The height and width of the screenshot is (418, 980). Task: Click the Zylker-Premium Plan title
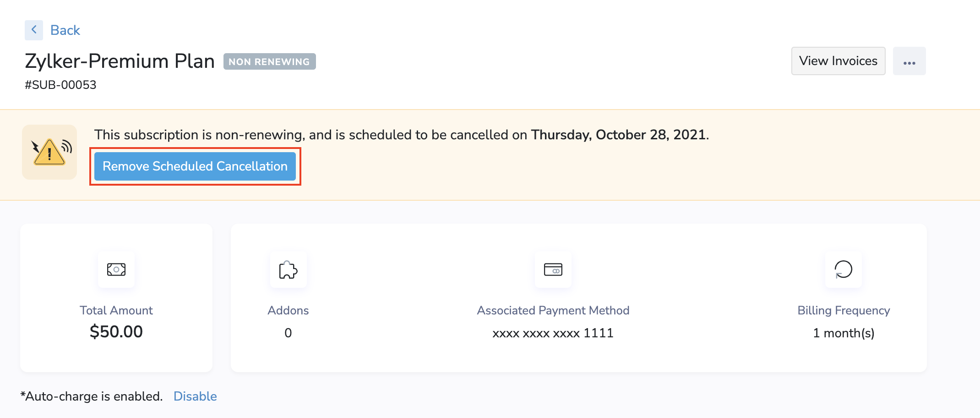point(120,61)
